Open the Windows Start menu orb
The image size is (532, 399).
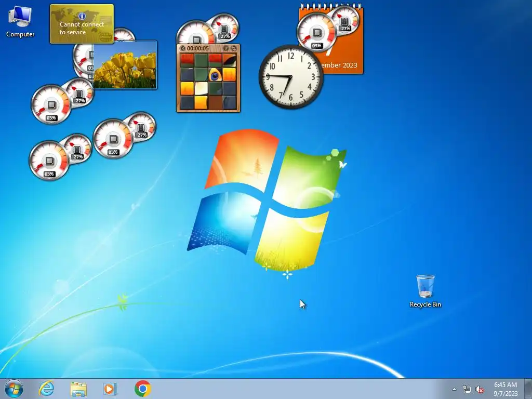pyautogui.click(x=14, y=389)
